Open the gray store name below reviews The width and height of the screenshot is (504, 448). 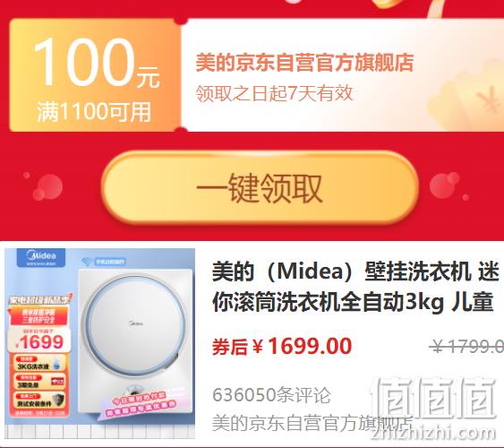coord(312,423)
